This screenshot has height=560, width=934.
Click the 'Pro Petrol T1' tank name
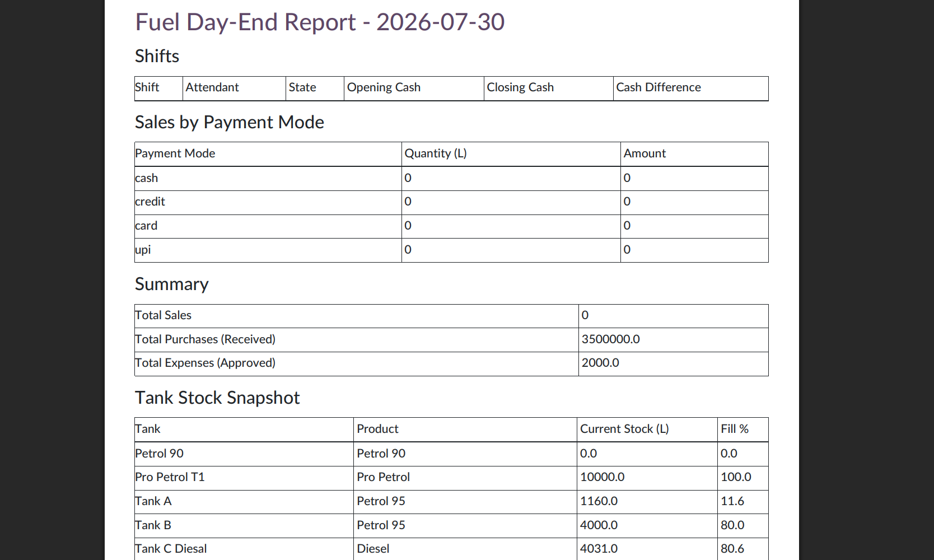170,477
